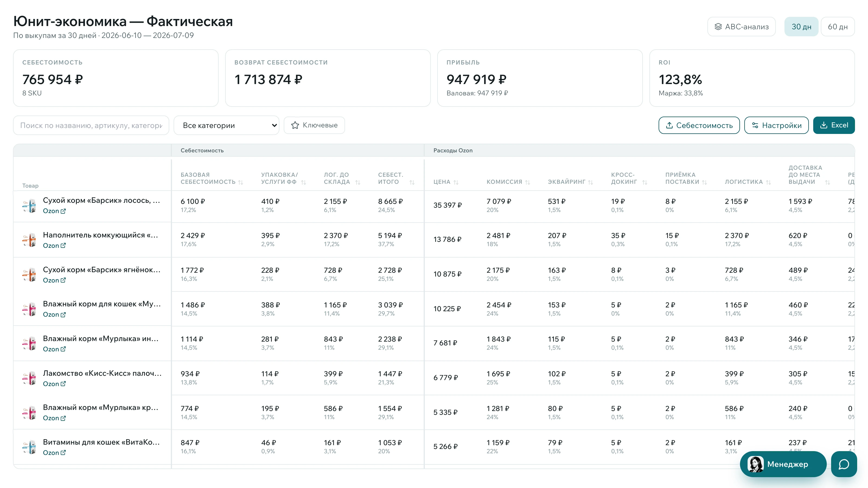Open Ozon link for Сухой корм «Барсик» лосось
Viewport: 868px width, 488px height.
click(x=54, y=211)
